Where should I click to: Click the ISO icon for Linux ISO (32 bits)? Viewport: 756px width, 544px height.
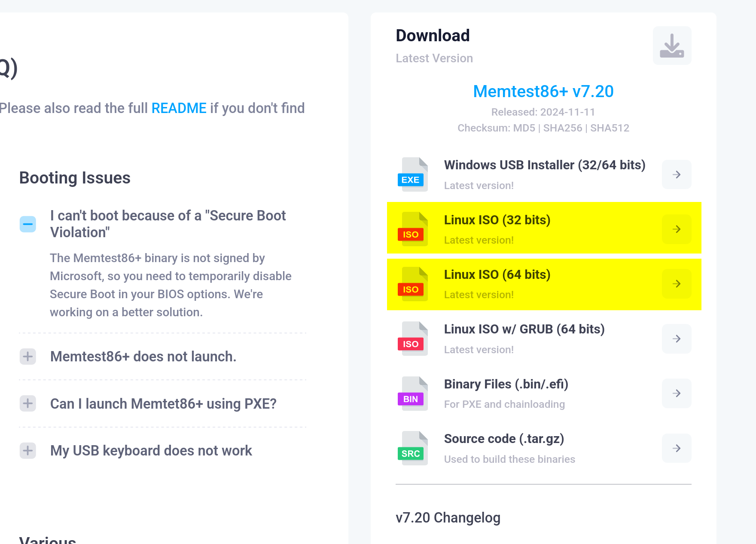click(x=412, y=229)
